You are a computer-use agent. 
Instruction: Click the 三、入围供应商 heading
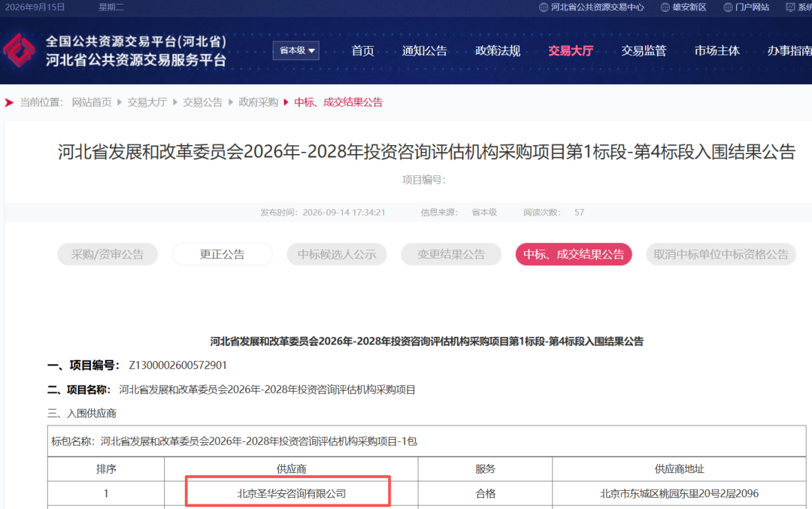[x=82, y=414]
